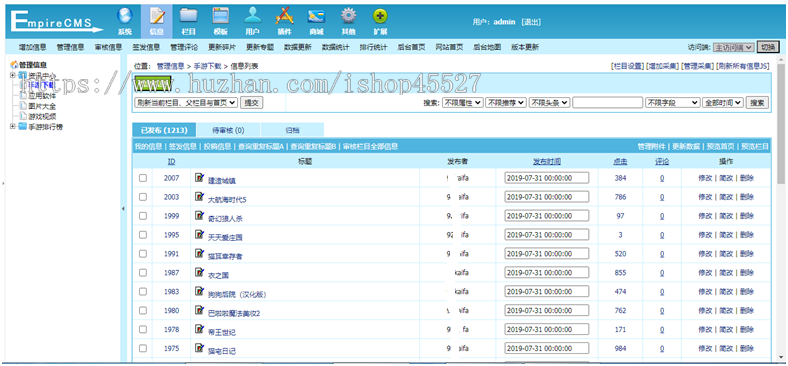Sort by the 发布时间 column header

pyautogui.click(x=547, y=161)
